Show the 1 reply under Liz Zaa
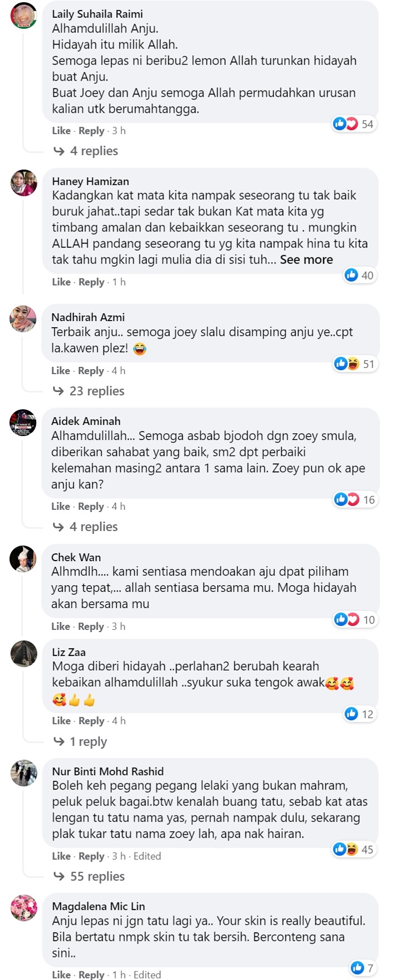 (x=80, y=742)
